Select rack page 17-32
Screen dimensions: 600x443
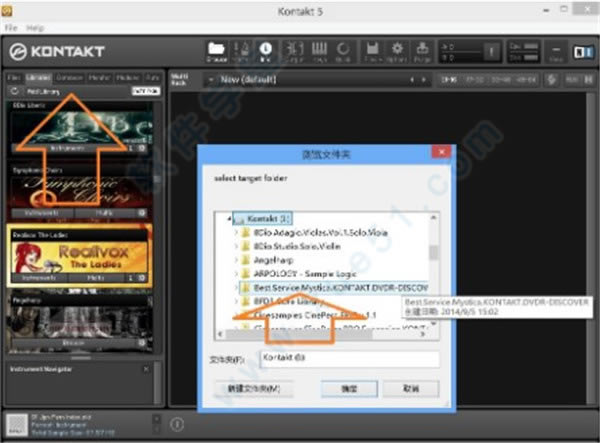pyautogui.click(x=474, y=80)
